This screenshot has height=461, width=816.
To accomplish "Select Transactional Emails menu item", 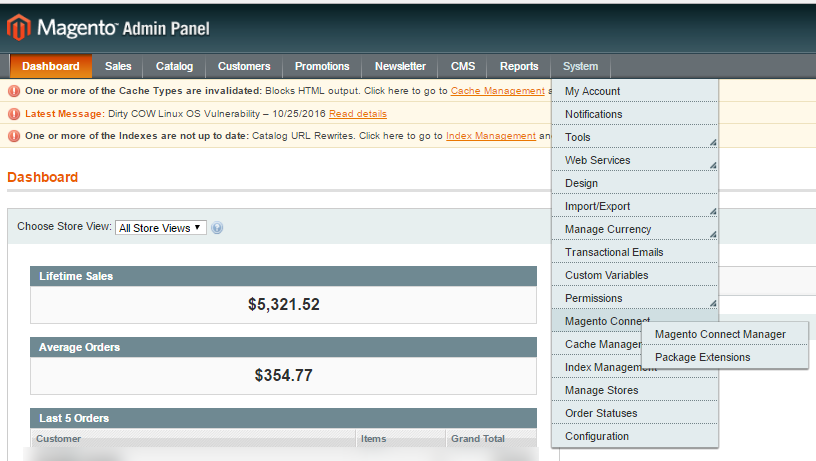I will pyautogui.click(x=635, y=252).
